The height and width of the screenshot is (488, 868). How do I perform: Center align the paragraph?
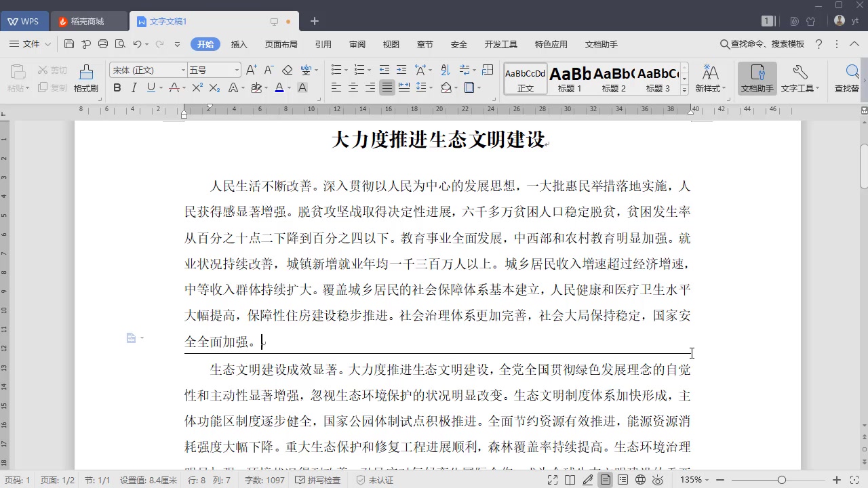pos(353,87)
